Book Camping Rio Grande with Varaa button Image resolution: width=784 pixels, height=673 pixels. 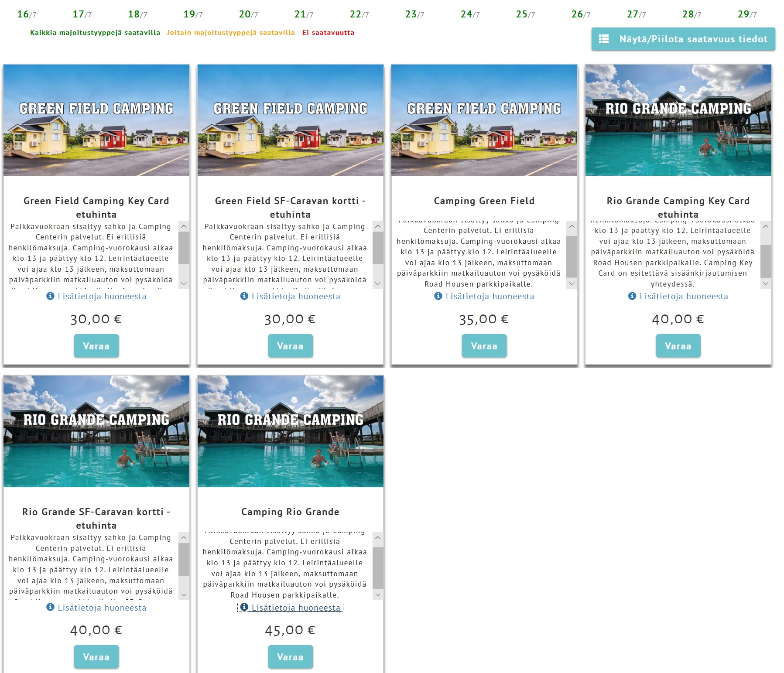(290, 657)
